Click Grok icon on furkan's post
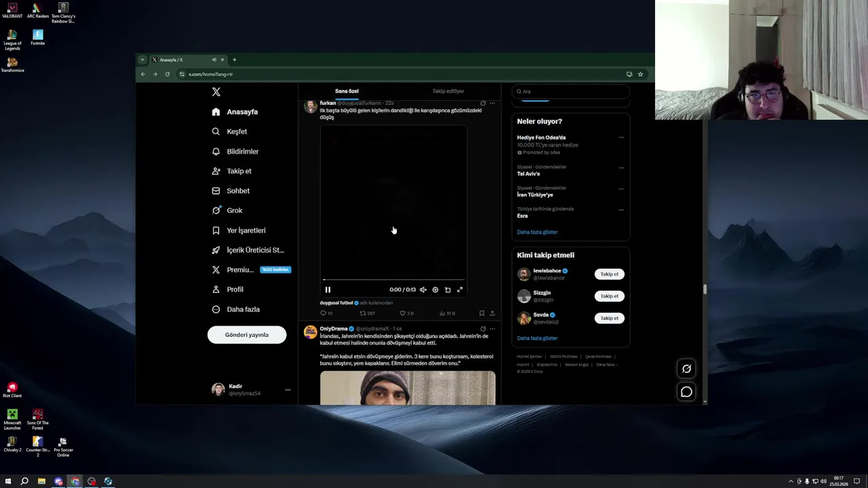The image size is (868, 488). point(483,103)
